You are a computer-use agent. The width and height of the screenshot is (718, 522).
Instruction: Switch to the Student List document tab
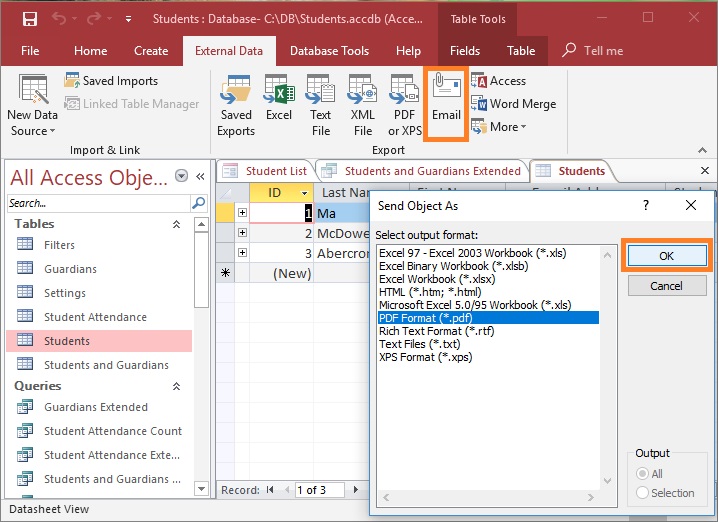click(x=265, y=171)
